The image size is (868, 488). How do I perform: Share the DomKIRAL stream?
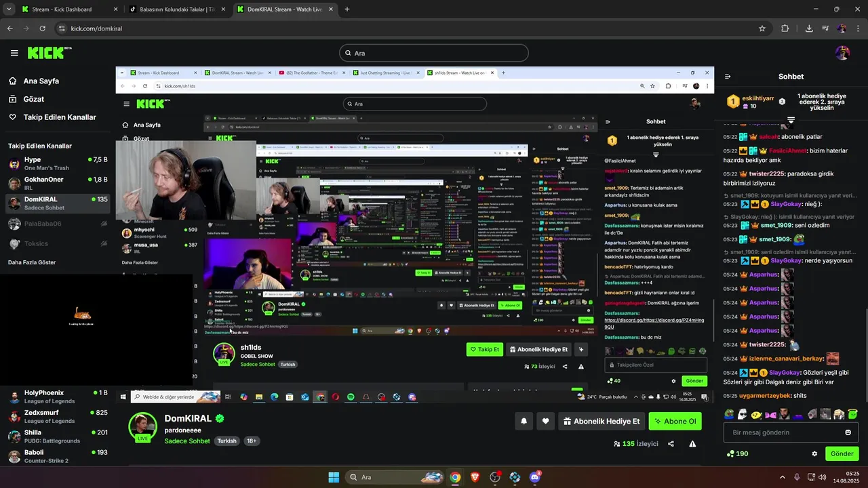671,444
